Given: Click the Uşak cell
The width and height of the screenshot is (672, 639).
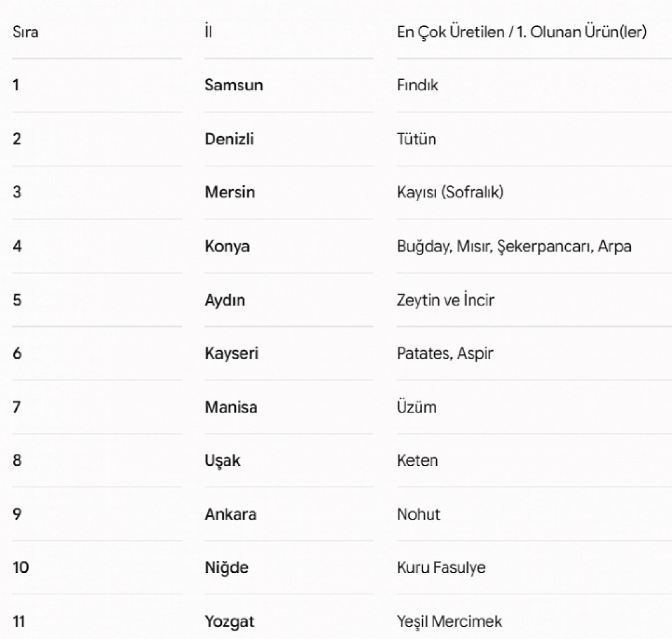Looking at the screenshot, I should 222,461.
